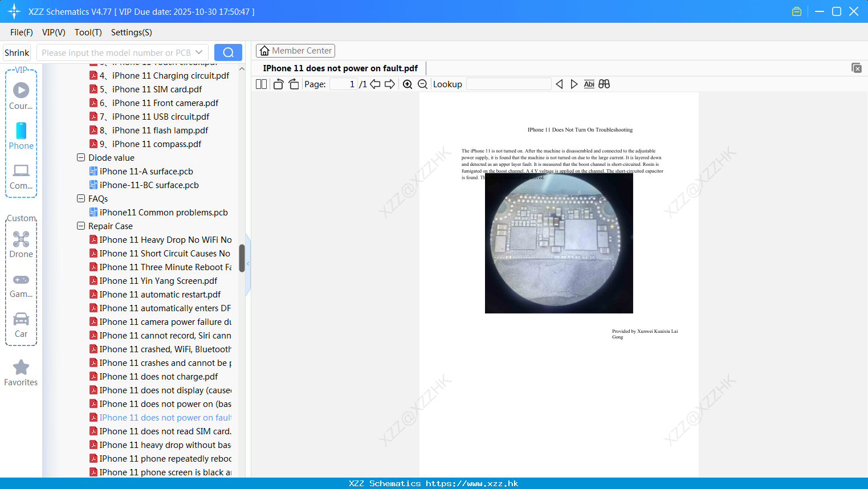Open the VIP(V) menu

pos(54,32)
